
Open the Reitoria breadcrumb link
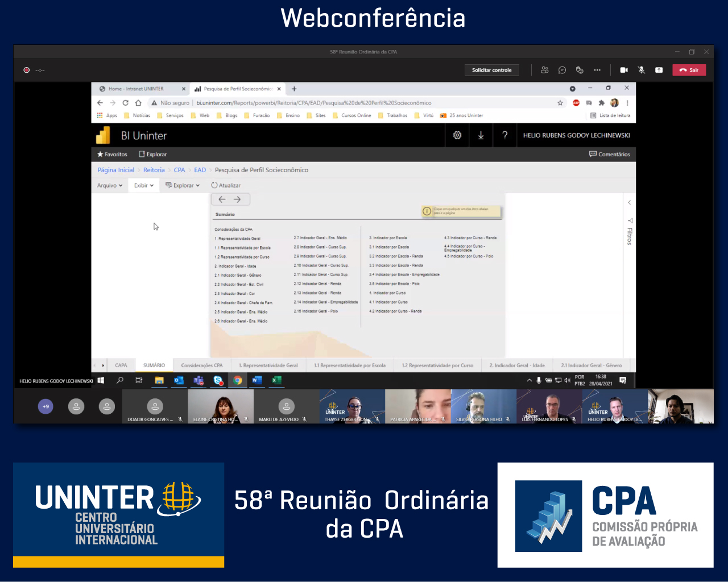click(154, 170)
